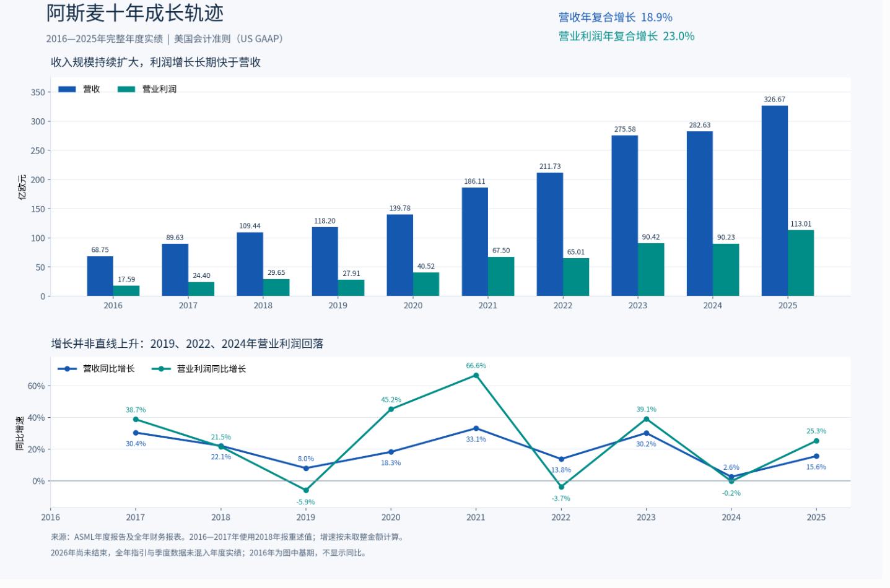Select the 17.59 bar value label
Image resolution: width=890 pixels, height=588 pixels.
coord(126,280)
